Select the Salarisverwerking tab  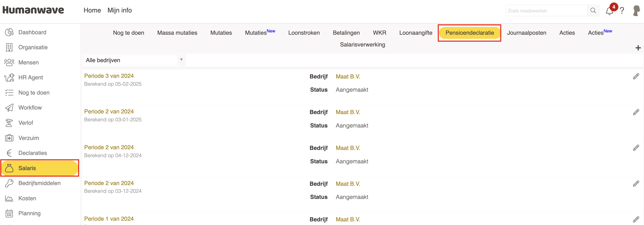coord(362,44)
